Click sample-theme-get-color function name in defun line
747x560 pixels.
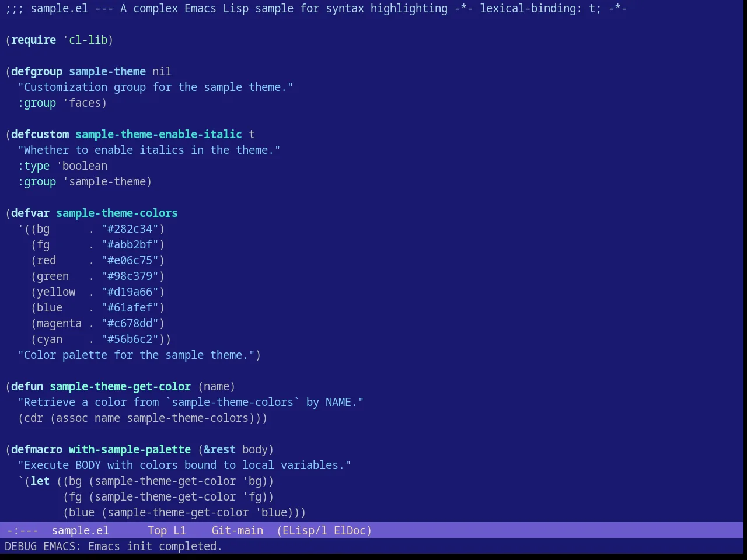pos(120,386)
